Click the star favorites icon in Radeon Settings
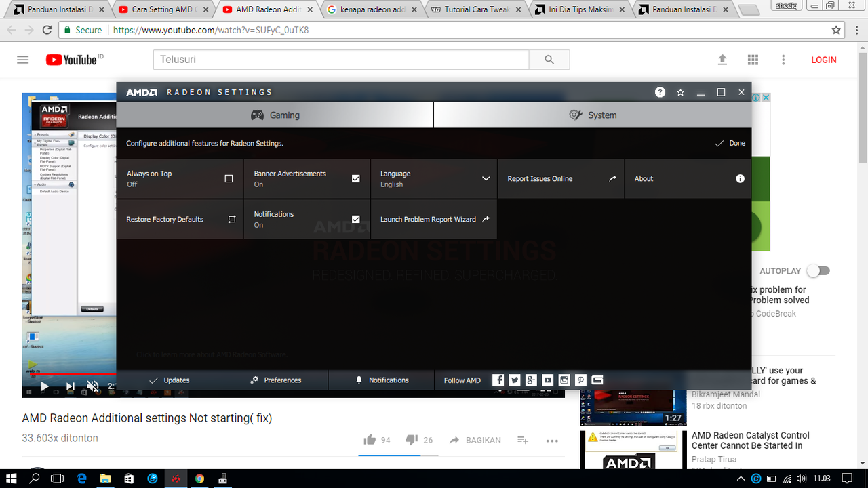Image resolution: width=868 pixels, height=488 pixels. [x=680, y=92]
